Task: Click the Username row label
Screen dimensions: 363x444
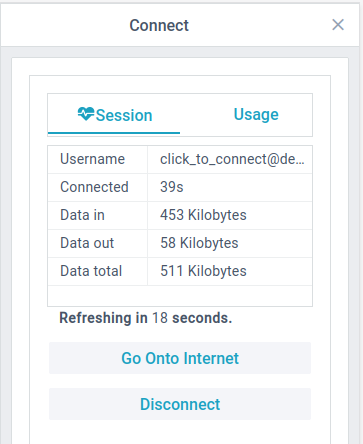Action: coord(92,159)
